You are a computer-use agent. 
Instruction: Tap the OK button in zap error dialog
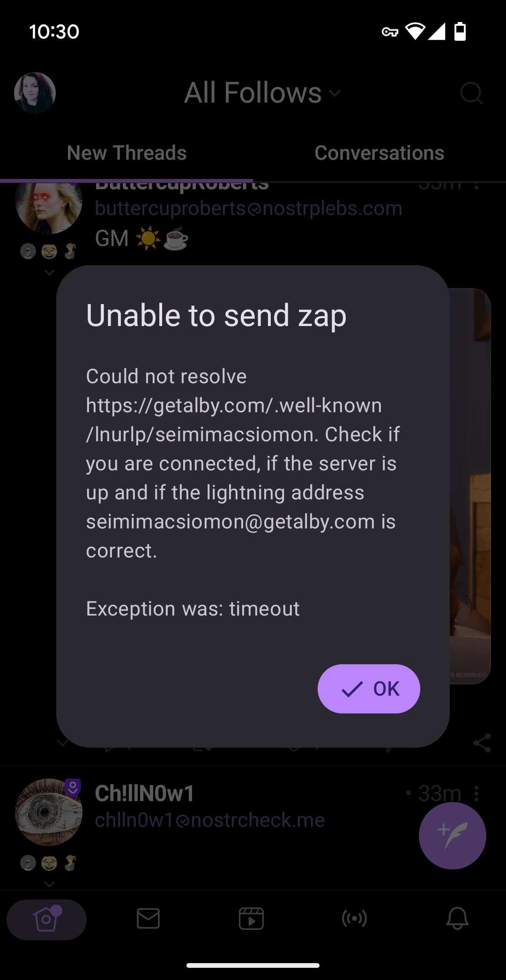pos(369,689)
